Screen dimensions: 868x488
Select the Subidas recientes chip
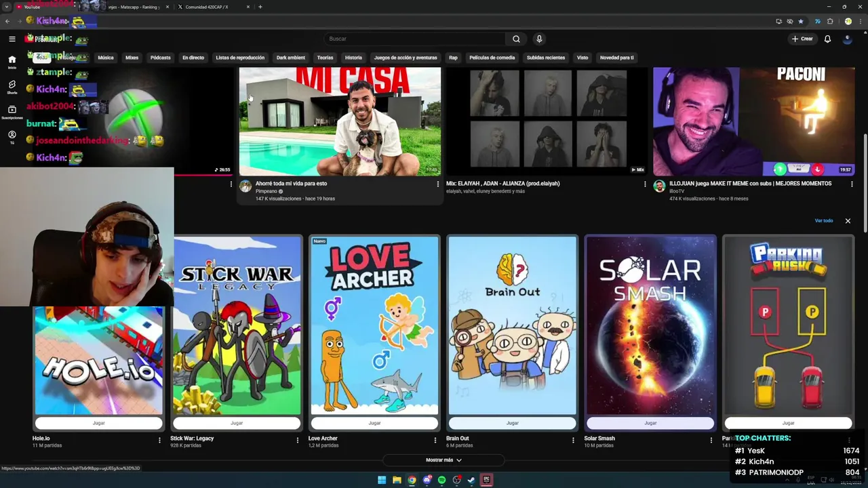545,58
